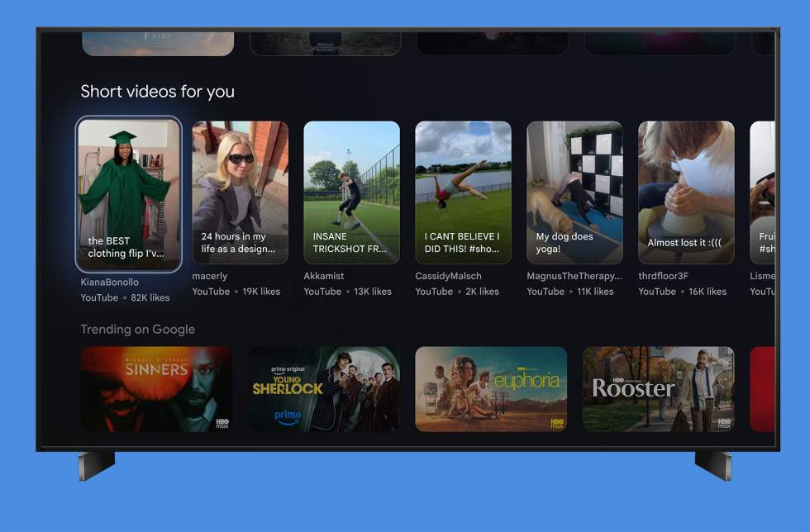
Task: Open the partially visible Fairy card in top row
Action: [x=158, y=44]
